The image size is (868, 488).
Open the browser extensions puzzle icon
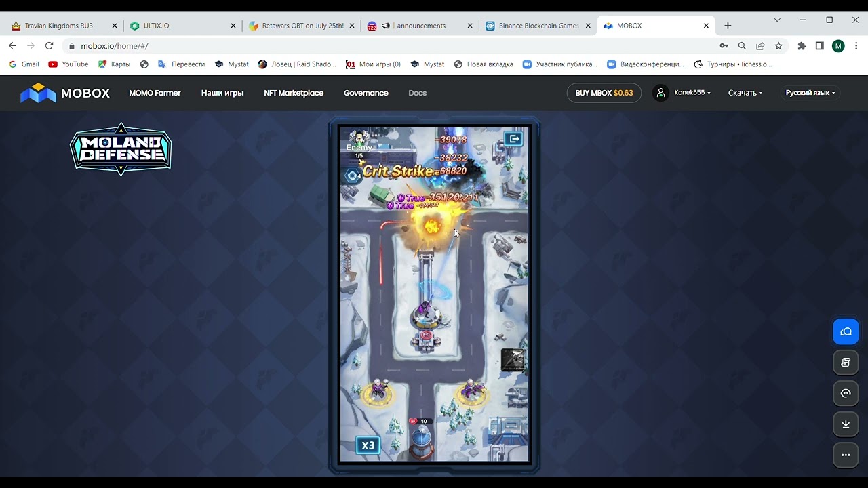pyautogui.click(x=802, y=46)
